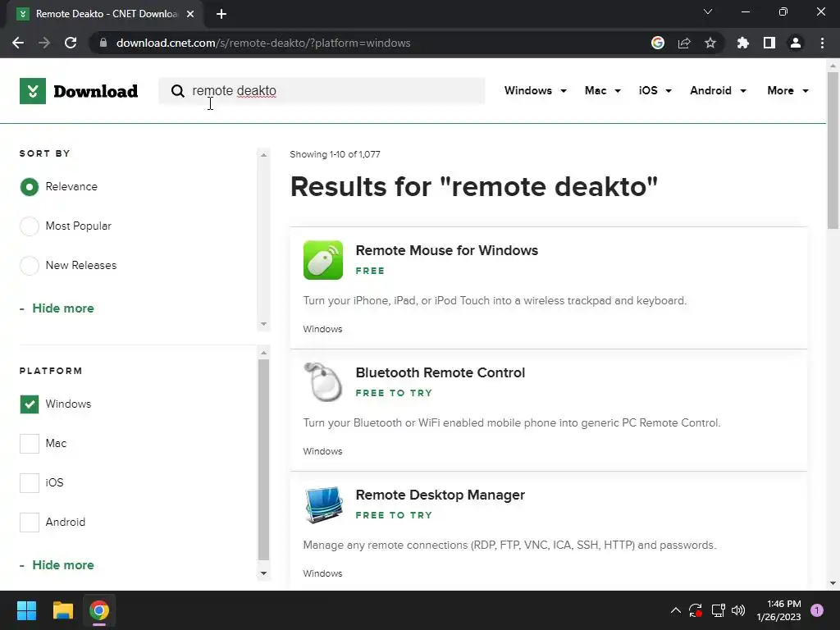840x630 pixels.
Task: Open a new browser tab
Action: pyautogui.click(x=221, y=14)
